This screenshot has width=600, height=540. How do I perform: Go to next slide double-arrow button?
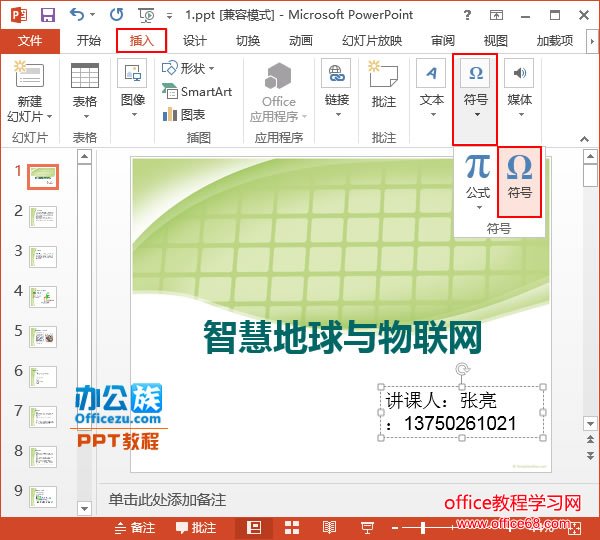(590, 455)
